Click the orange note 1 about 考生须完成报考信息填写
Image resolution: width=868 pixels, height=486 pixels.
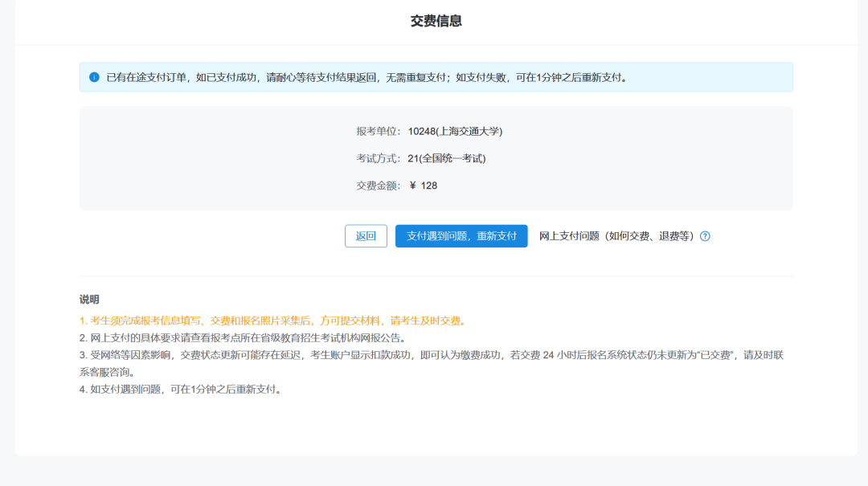tap(273, 321)
